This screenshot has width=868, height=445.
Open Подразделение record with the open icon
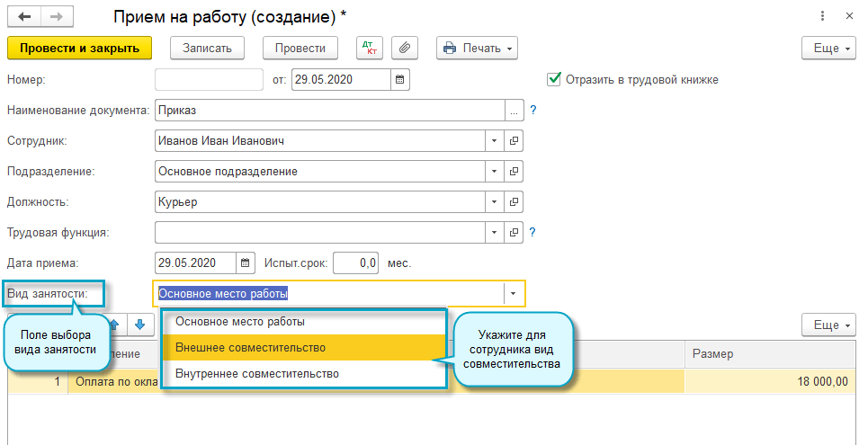[x=515, y=172]
